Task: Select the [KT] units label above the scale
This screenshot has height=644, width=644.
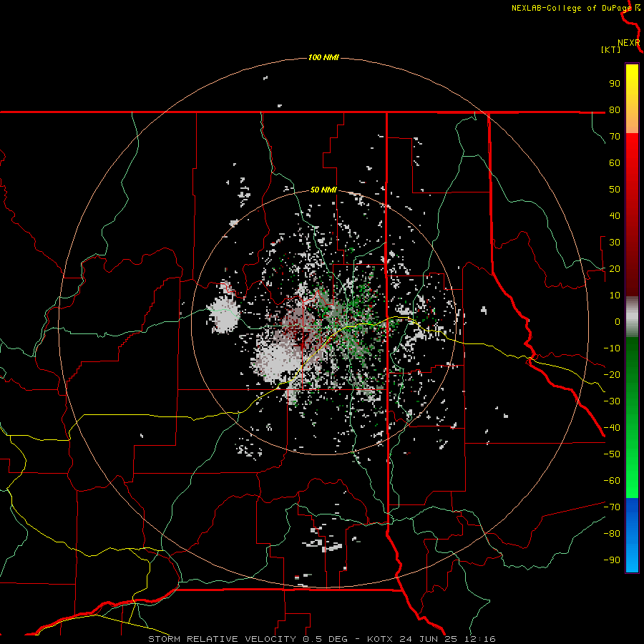Action: [611, 49]
